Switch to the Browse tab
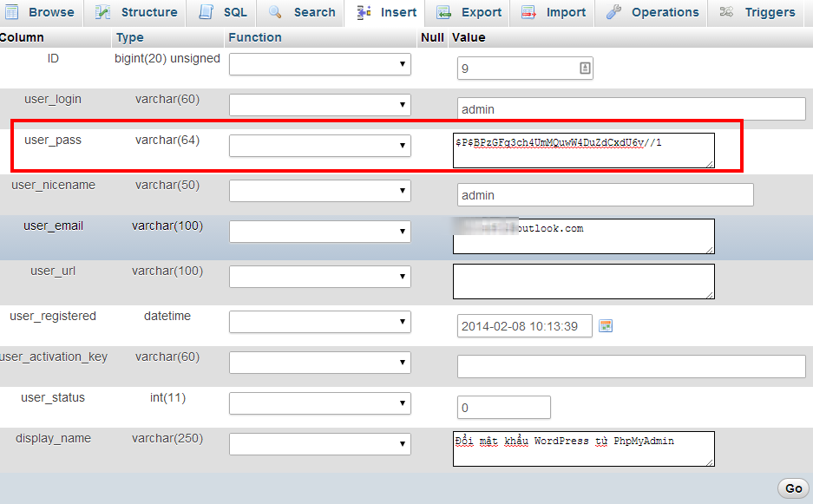Screen dimensions: 813x504 point(42,12)
